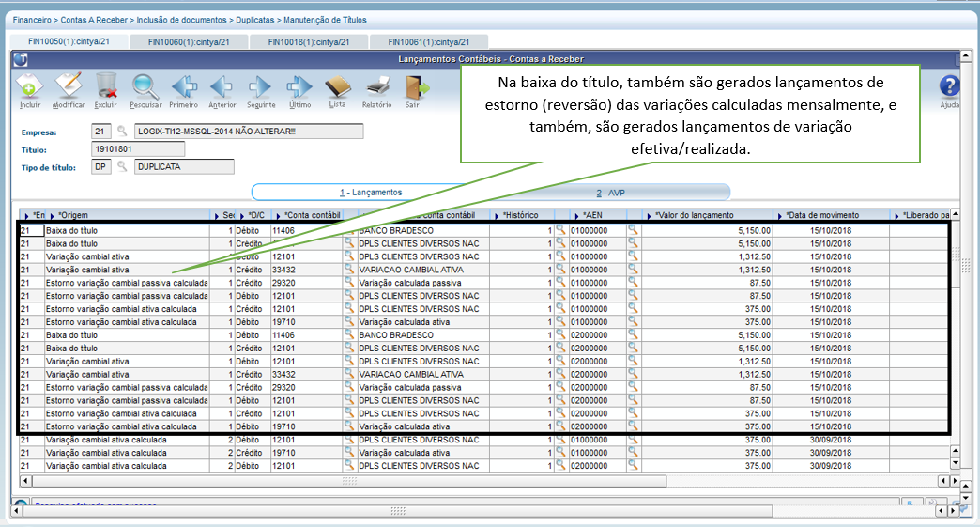Open the FIN10018(1):cintya/21 tab

point(309,42)
